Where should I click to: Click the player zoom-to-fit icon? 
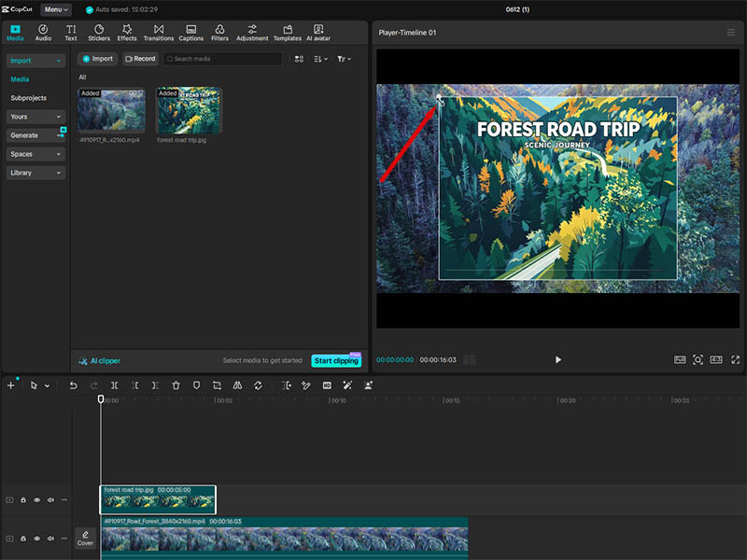click(x=698, y=360)
